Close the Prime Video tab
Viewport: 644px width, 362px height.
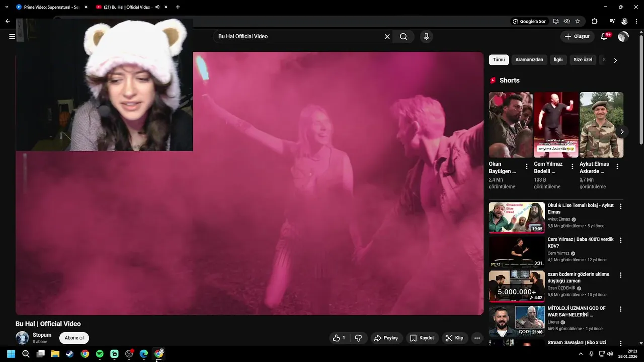pos(86,7)
